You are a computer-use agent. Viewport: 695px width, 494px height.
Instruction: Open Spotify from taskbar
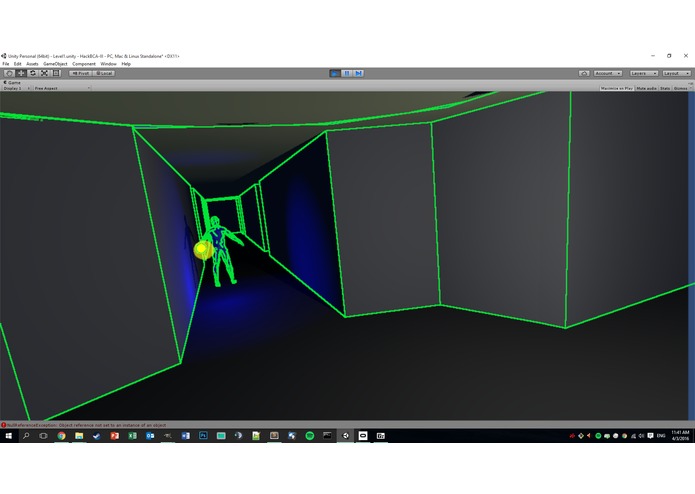(309, 436)
